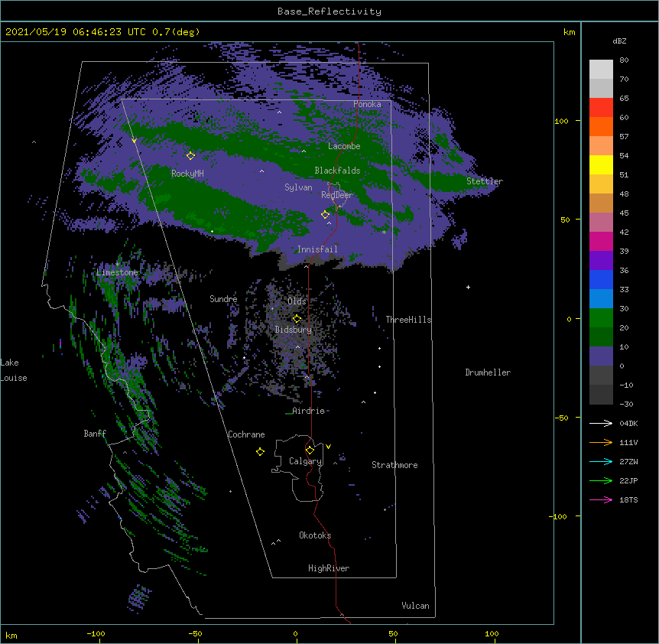Click the Cochrane city label
The image size is (659, 644).
point(246,434)
